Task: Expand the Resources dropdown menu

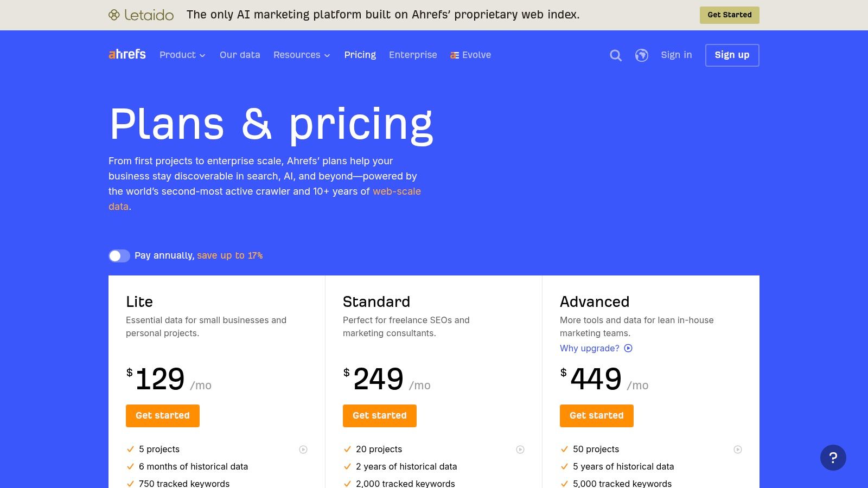Action: [x=302, y=55]
